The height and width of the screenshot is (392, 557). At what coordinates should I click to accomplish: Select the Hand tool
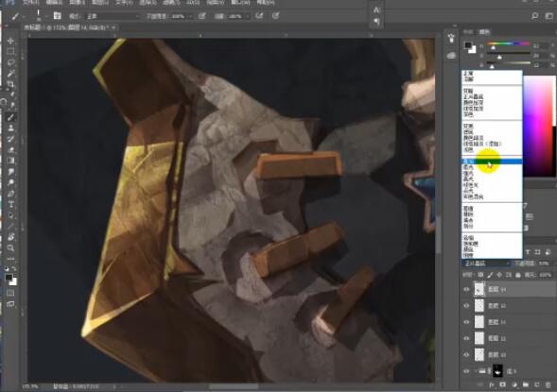click(10, 237)
